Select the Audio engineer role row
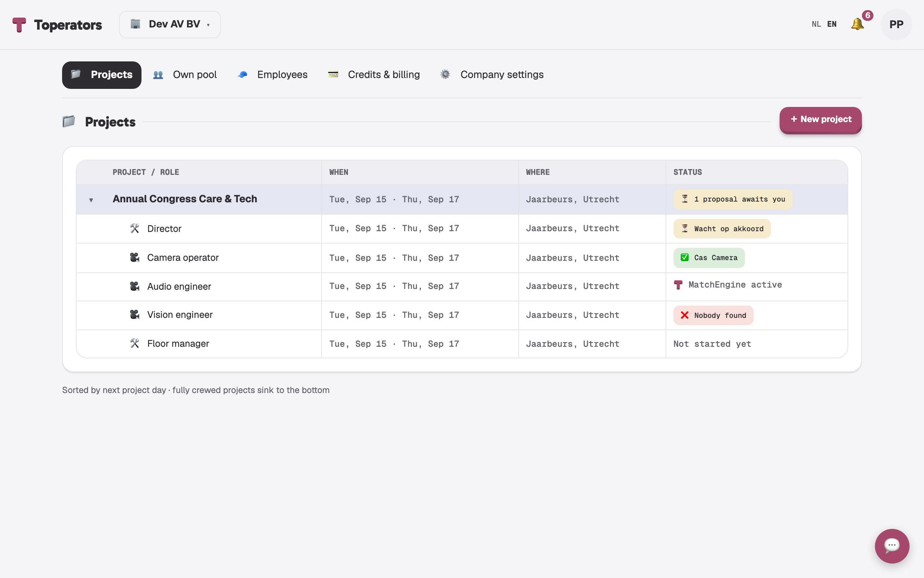924x578 pixels. point(462,286)
